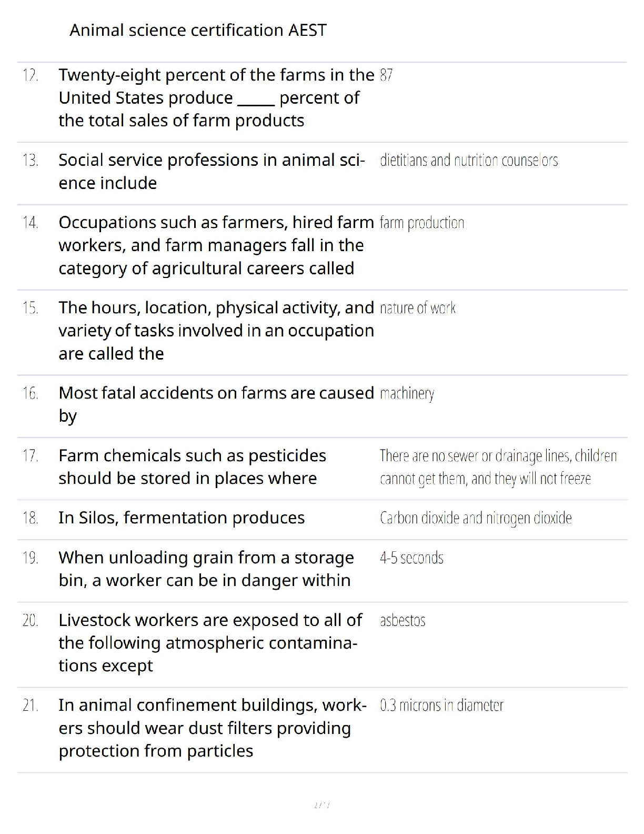644x834 pixels.
Task: Click question text about fatal farm accidents
Action: pos(216,404)
